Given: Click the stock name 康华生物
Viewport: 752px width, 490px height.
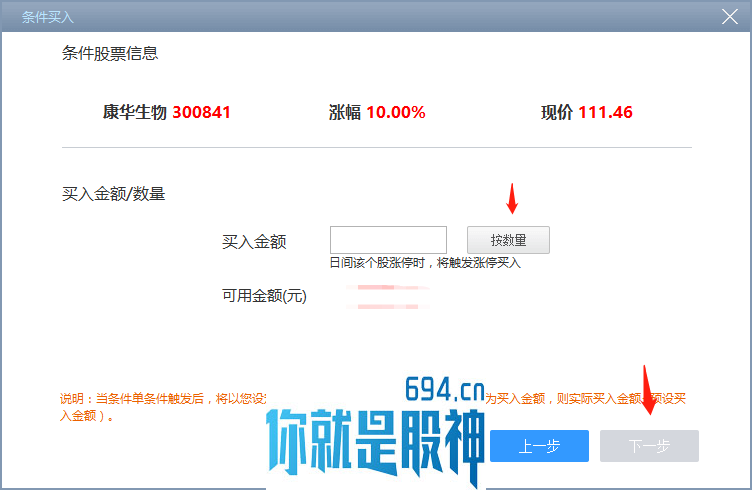Looking at the screenshot, I should tap(135, 112).
